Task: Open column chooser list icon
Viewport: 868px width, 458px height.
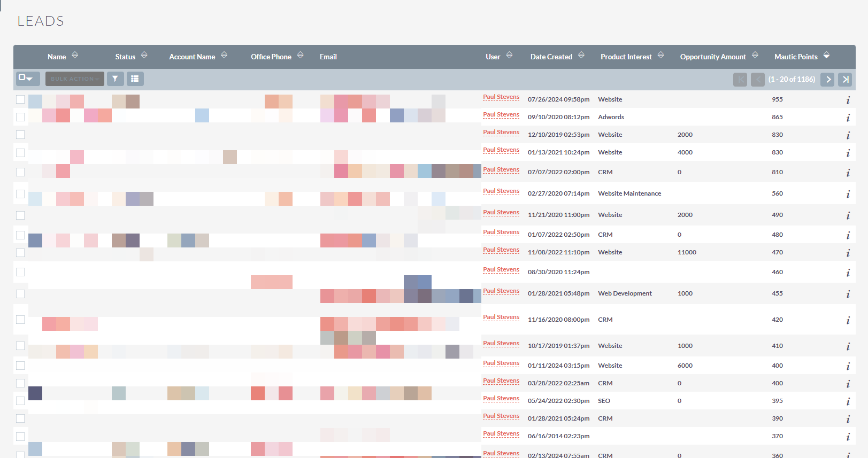Action: (x=135, y=79)
